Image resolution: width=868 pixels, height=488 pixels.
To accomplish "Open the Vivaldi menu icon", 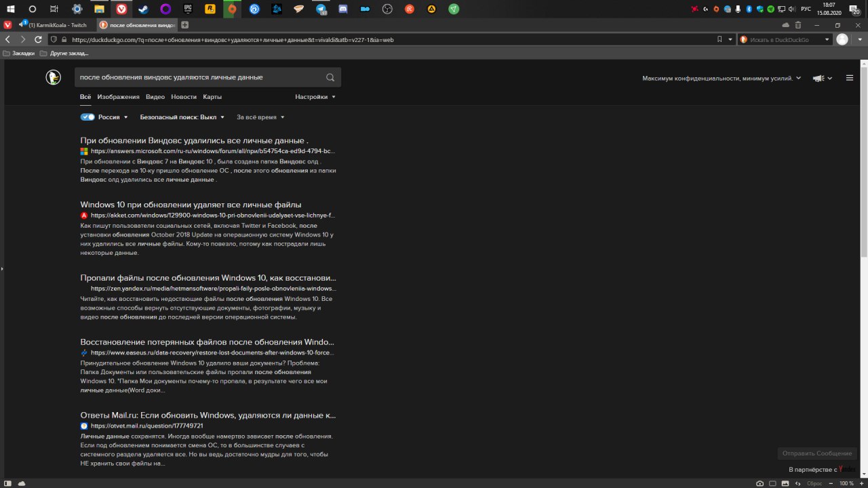I will 7,25.
